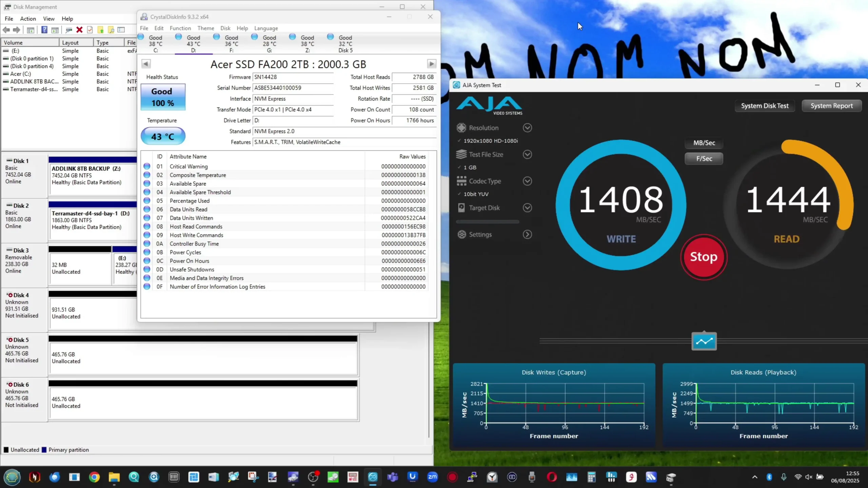Open Action menu in Disk Management
Image resolution: width=868 pixels, height=488 pixels.
click(28, 19)
